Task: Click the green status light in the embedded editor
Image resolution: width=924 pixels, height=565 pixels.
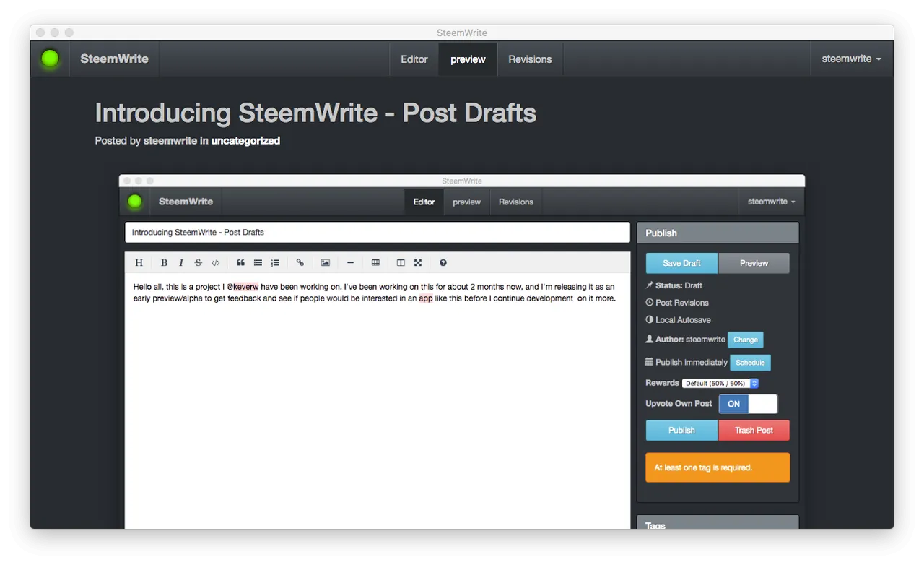Action: tap(134, 202)
